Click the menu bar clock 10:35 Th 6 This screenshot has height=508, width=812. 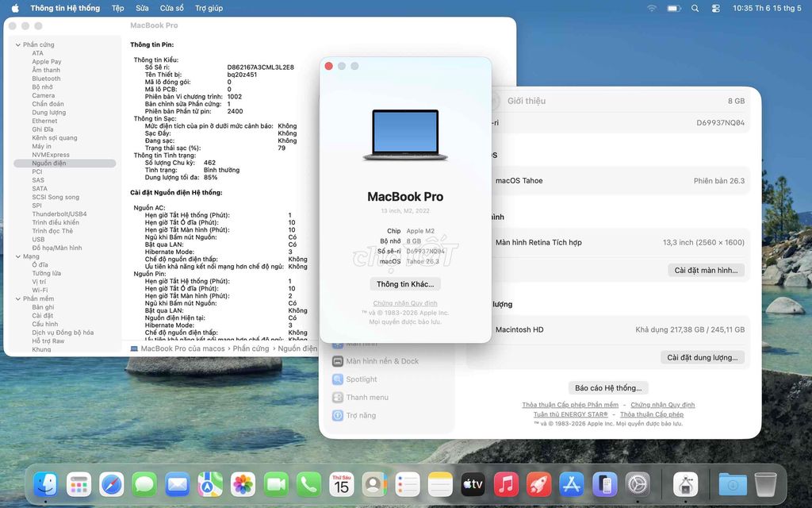(767, 8)
